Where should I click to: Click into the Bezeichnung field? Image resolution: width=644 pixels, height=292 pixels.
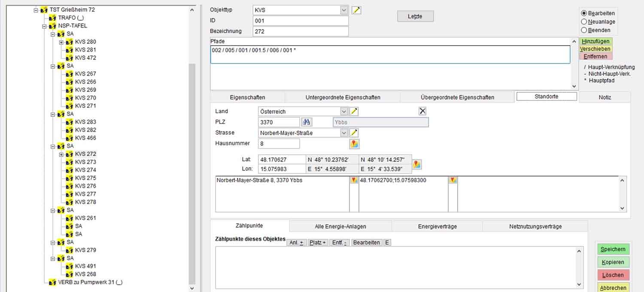(x=301, y=31)
